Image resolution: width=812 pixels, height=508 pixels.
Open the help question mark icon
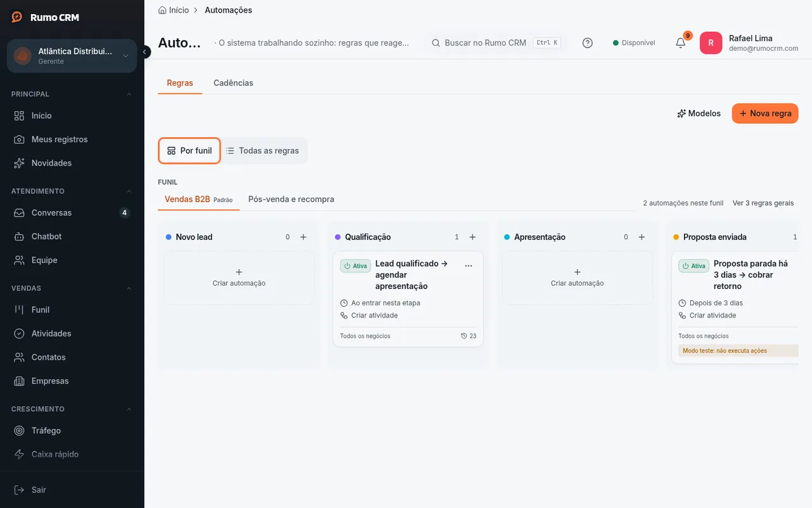click(x=587, y=43)
